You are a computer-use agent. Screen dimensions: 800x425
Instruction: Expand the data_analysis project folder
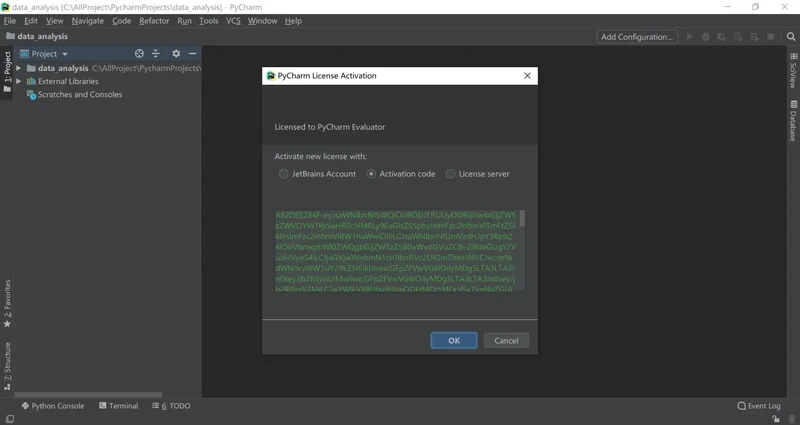pyautogui.click(x=19, y=68)
